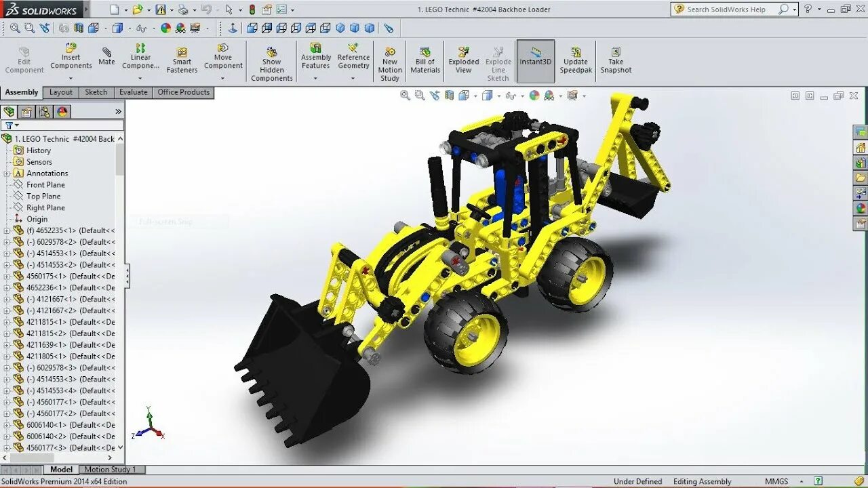Click the filter funnel icon above the tree
This screenshot has height=488, width=868.
[9, 125]
